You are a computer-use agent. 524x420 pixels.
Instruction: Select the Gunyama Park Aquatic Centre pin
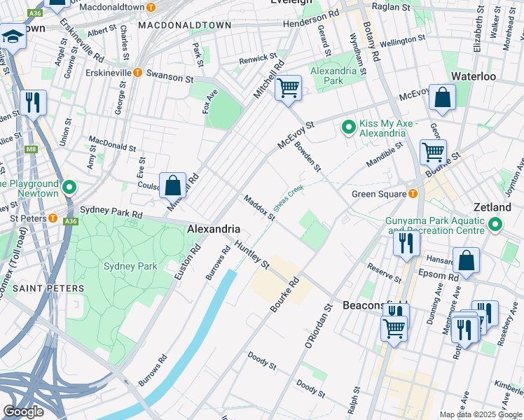[x=496, y=224]
